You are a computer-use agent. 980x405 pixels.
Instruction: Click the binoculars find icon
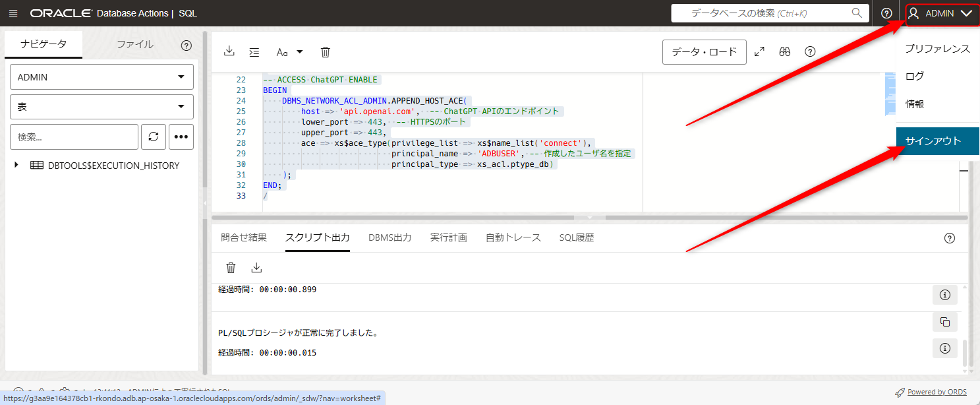tap(785, 51)
